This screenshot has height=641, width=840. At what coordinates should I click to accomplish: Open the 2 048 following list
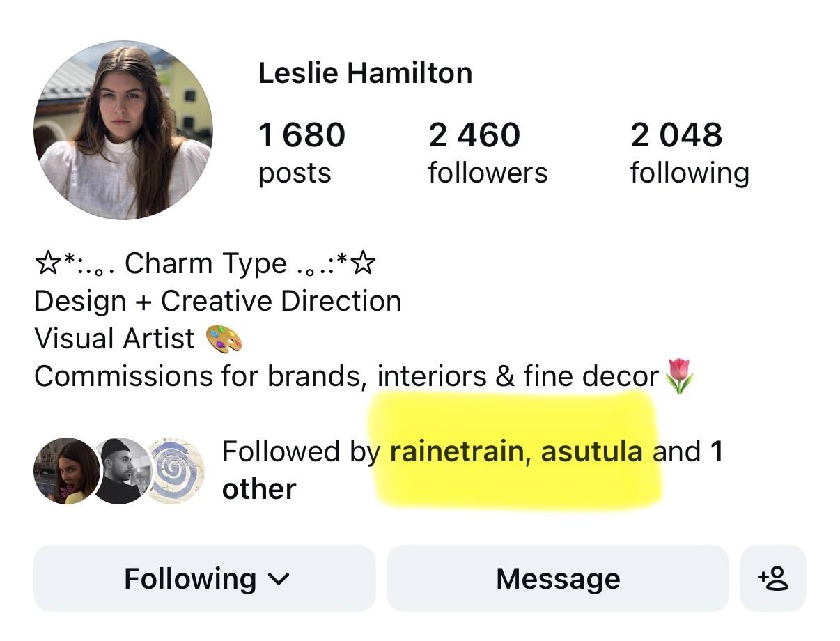coord(690,153)
